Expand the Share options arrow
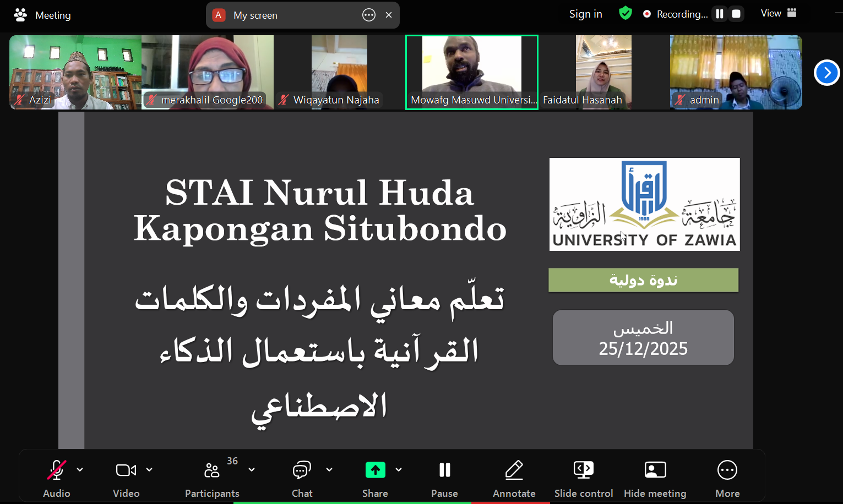The width and height of the screenshot is (843, 504). point(399,470)
